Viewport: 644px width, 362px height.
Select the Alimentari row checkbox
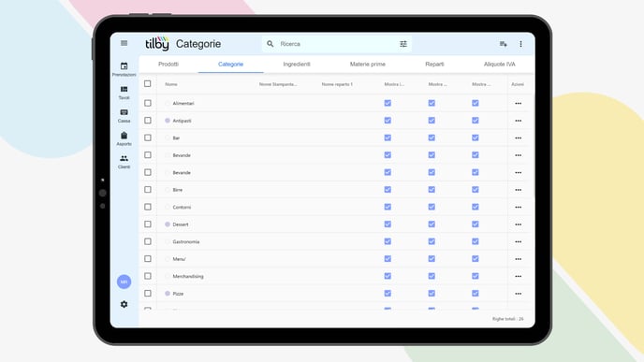(148, 103)
